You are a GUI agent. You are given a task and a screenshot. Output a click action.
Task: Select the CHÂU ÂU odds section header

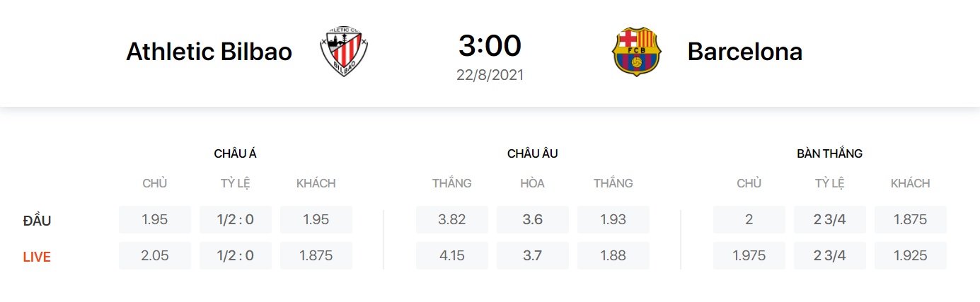point(532,153)
